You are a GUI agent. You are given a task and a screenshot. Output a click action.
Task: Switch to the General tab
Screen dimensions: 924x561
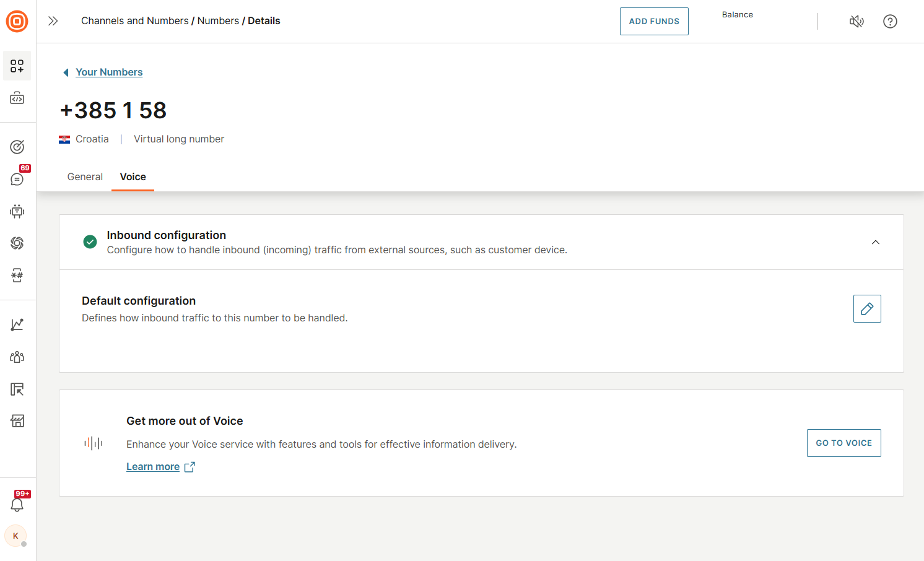click(x=85, y=177)
